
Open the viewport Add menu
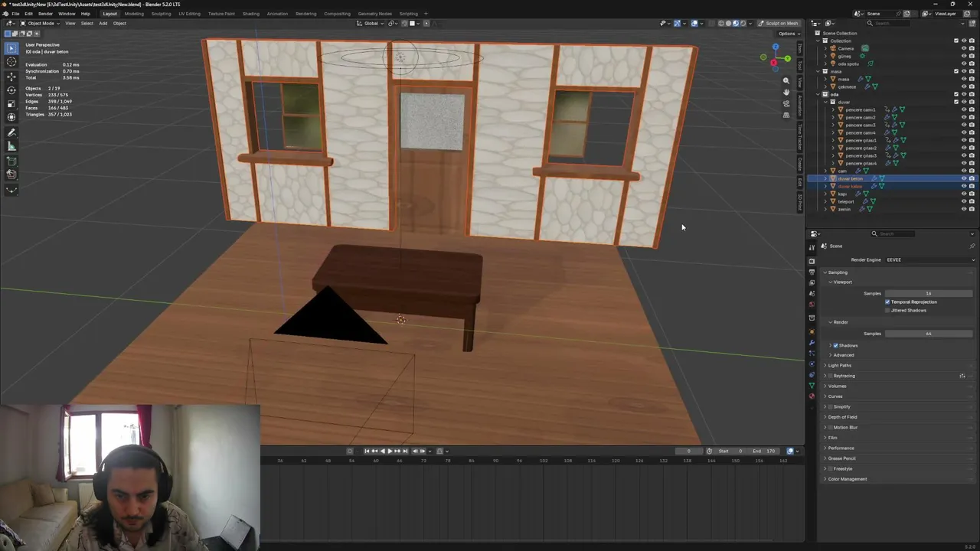click(x=103, y=23)
